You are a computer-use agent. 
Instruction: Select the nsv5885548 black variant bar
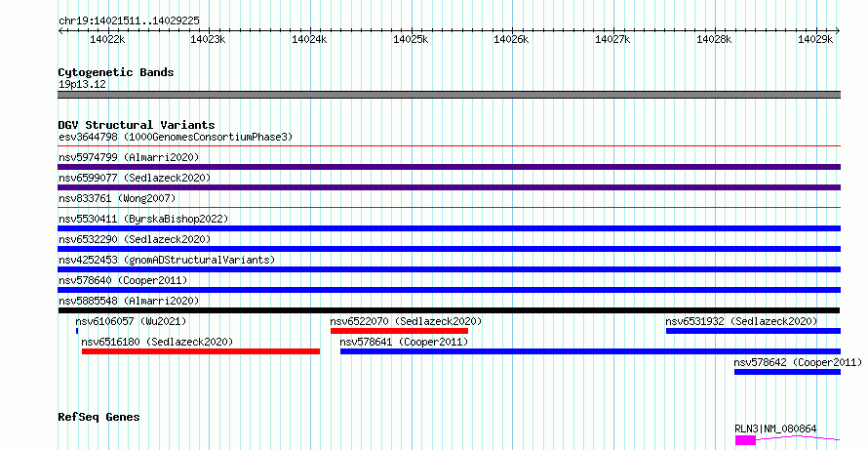coord(449,310)
